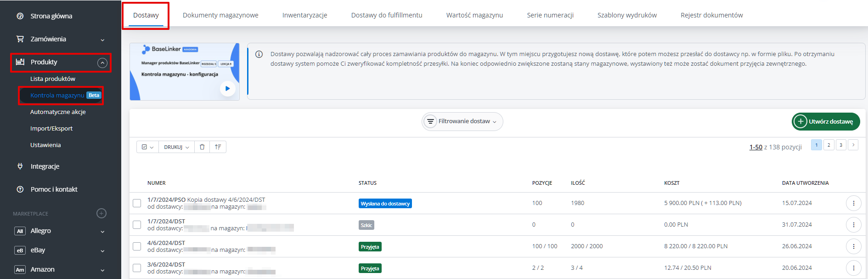
Task: Play the BaseLinker academy video
Action: click(227, 89)
